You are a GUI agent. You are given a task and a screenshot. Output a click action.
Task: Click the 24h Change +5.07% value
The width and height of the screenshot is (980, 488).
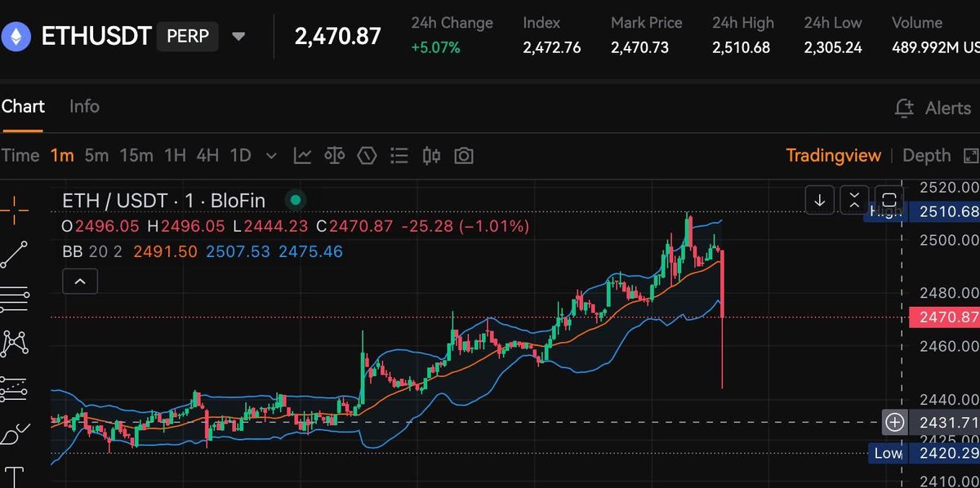click(436, 48)
